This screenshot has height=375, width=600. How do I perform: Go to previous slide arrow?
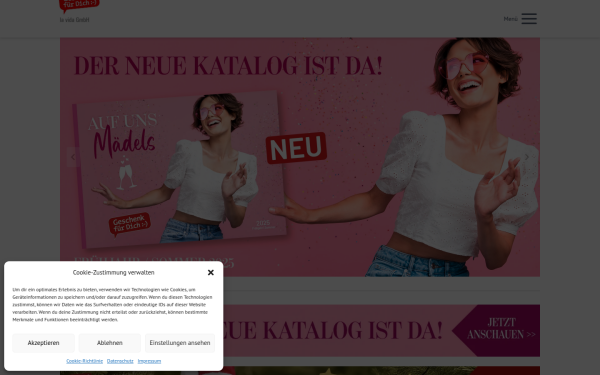(x=73, y=157)
